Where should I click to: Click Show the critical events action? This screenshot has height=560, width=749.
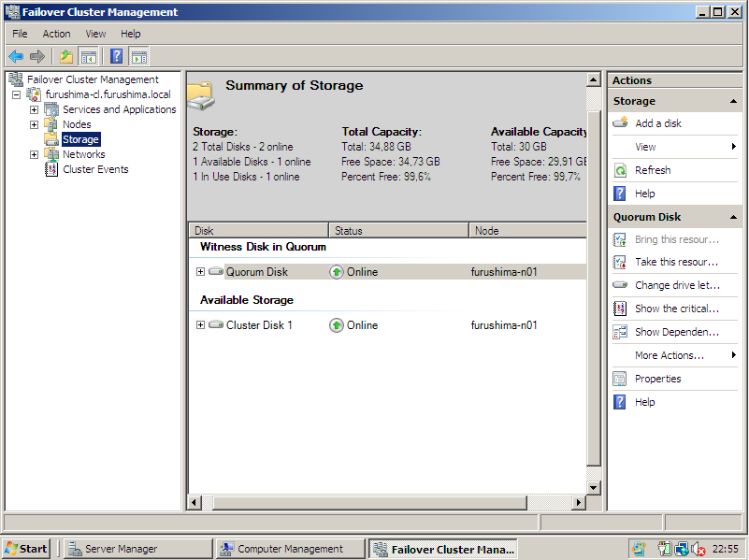point(676,309)
